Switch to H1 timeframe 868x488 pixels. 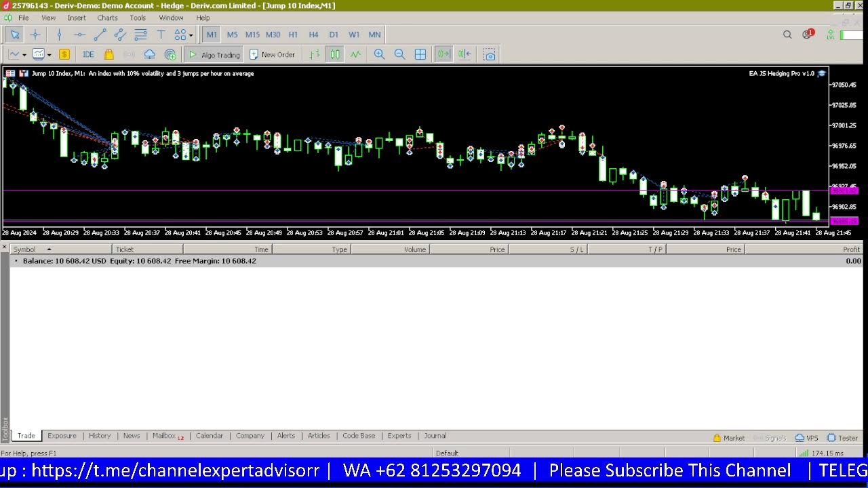tap(293, 35)
